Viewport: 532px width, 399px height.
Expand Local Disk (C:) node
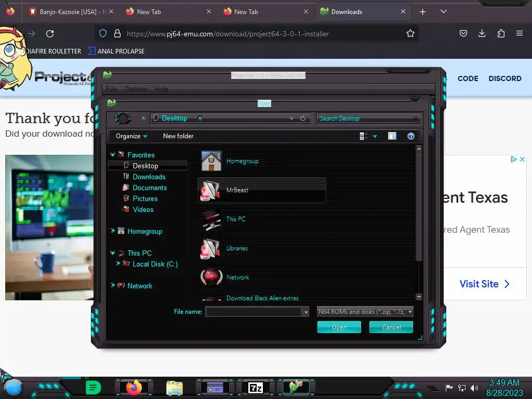(118, 263)
